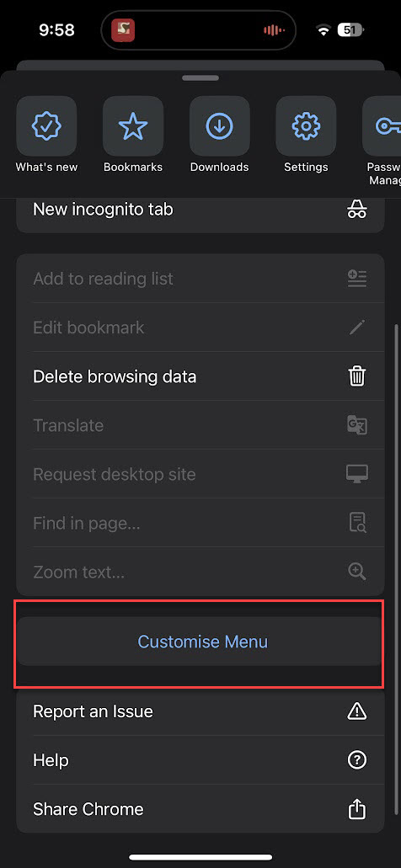Open the What's new shortcut icon
This screenshot has height=868, width=401.
46,125
